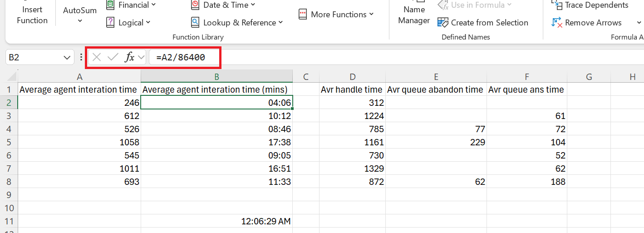Viewport: 644px width, 233px height.
Task: Click the formula bar resize handle dots
Action: tap(81, 57)
